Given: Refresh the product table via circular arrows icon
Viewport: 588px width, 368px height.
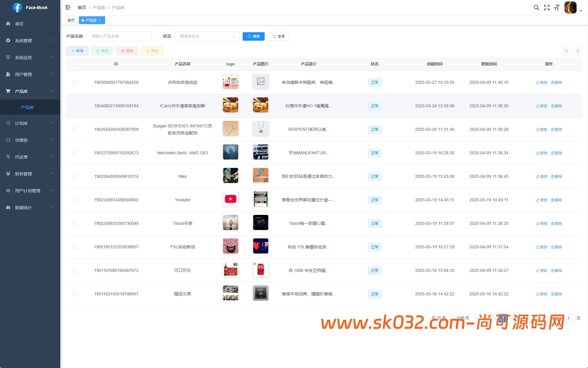Looking at the screenshot, I should [577, 51].
